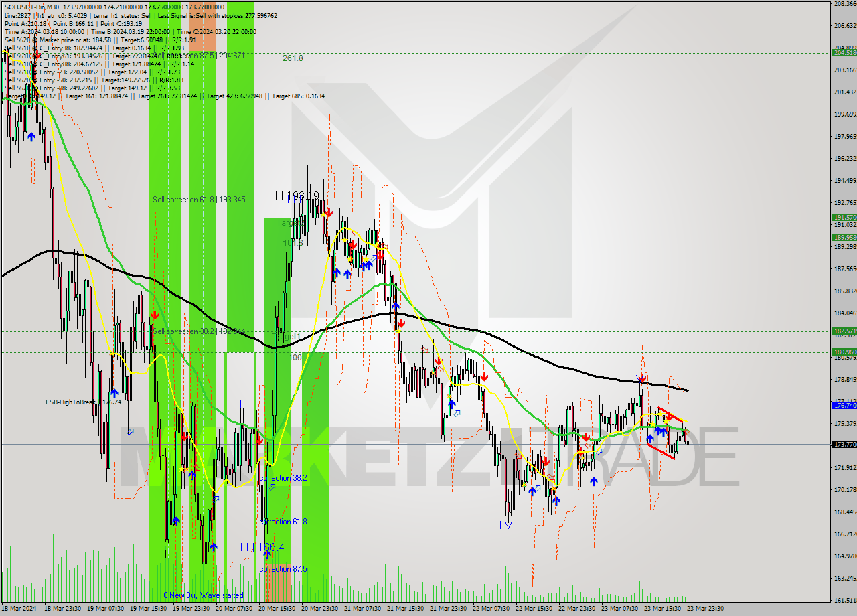This screenshot has width=857, height=616.
Task: Click the '18 Mar 23:30' time axis label
Action: (x=63, y=609)
